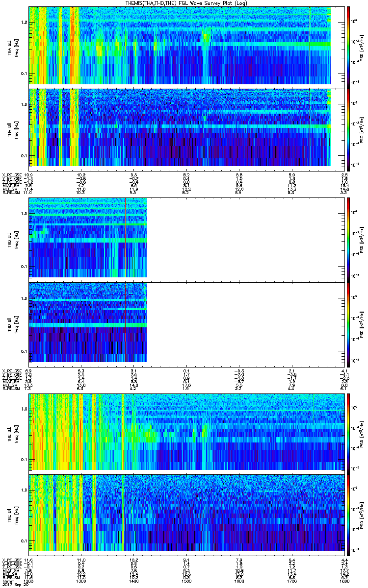
Task: Click the 1800 time tick label
Action: click(344, 581)
